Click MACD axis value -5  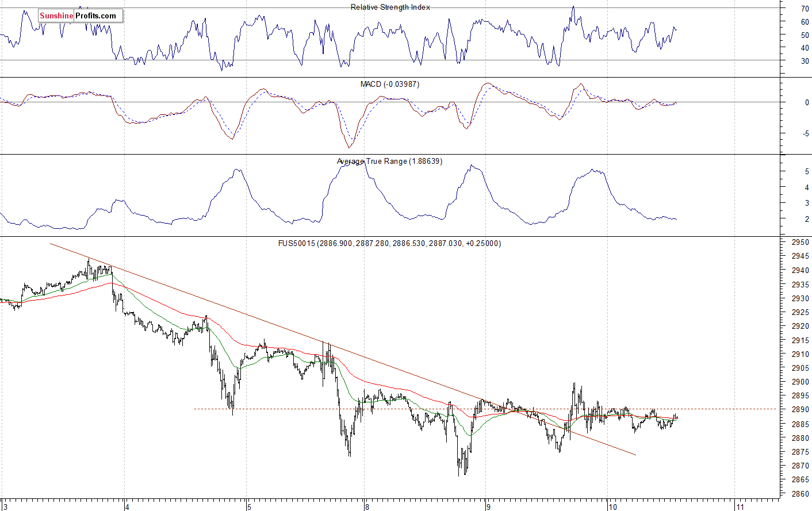coord(806,134)
